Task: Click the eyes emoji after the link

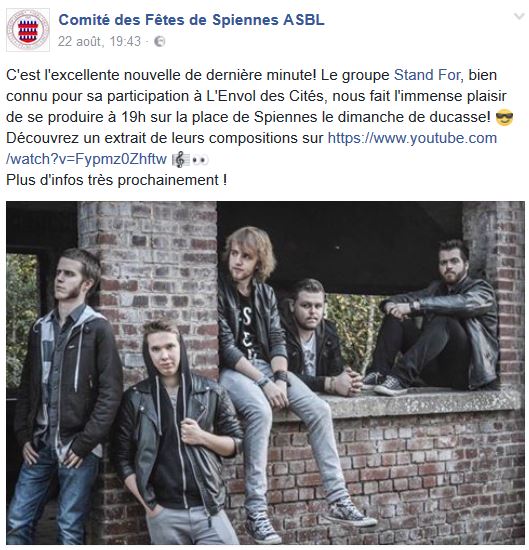Action: (x=200, y=160)
